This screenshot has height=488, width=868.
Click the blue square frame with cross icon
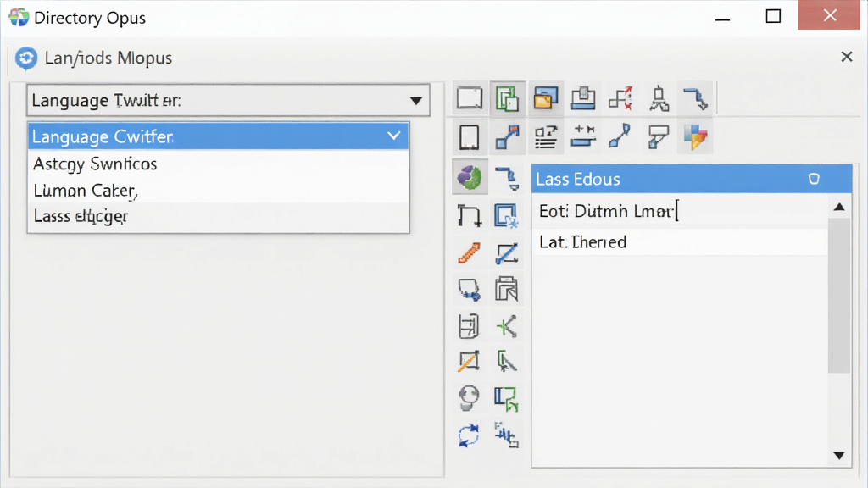507,216
